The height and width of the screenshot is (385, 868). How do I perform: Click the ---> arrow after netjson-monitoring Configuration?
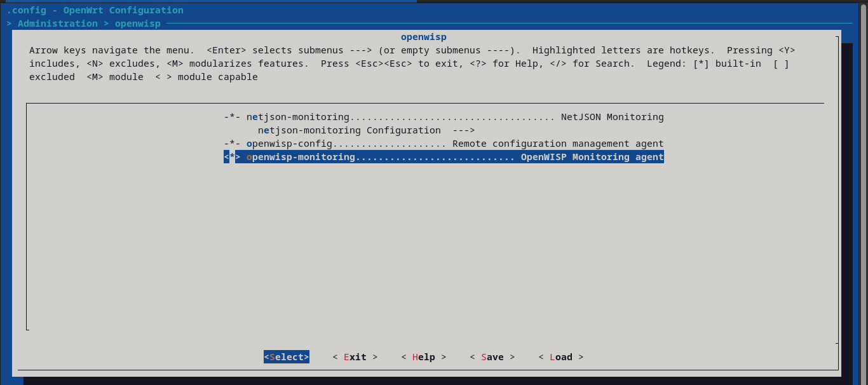click(x=464, y=130)
